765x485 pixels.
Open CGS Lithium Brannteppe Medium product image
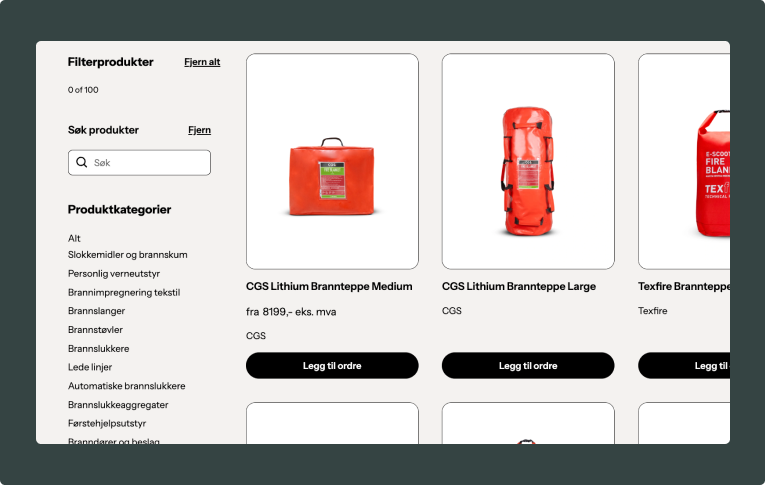pyautogui.click(x=332, y=162)
